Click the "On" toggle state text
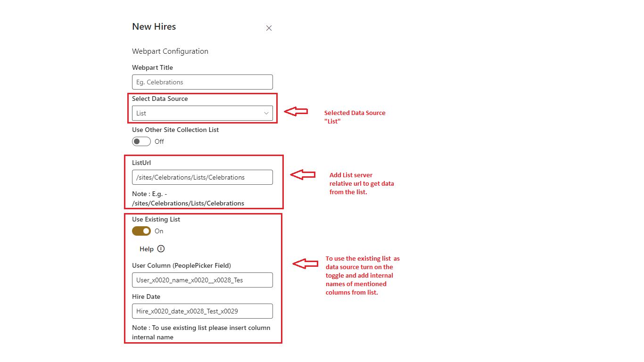 (159, 231)
